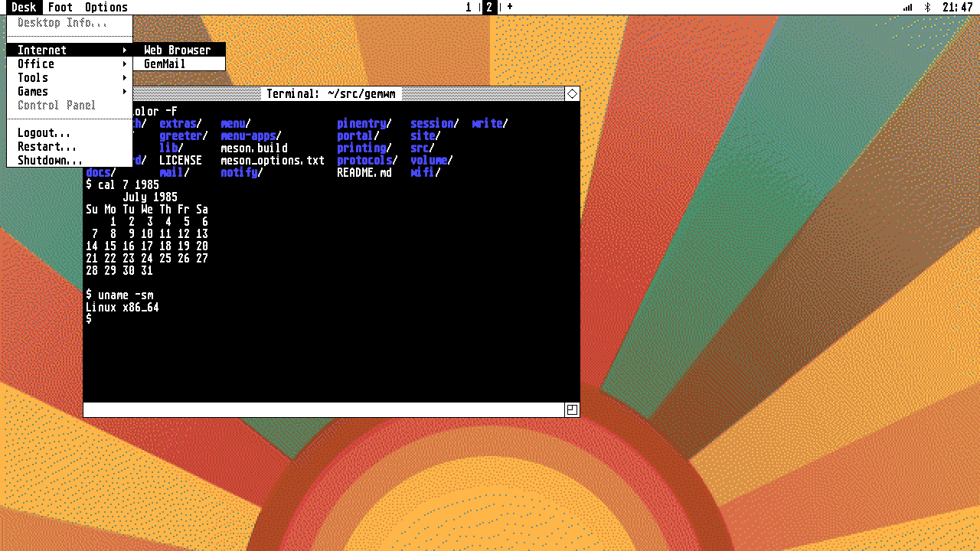
Task: Click the Bluetooth icon in menu bar
Action: pos(927,7)
